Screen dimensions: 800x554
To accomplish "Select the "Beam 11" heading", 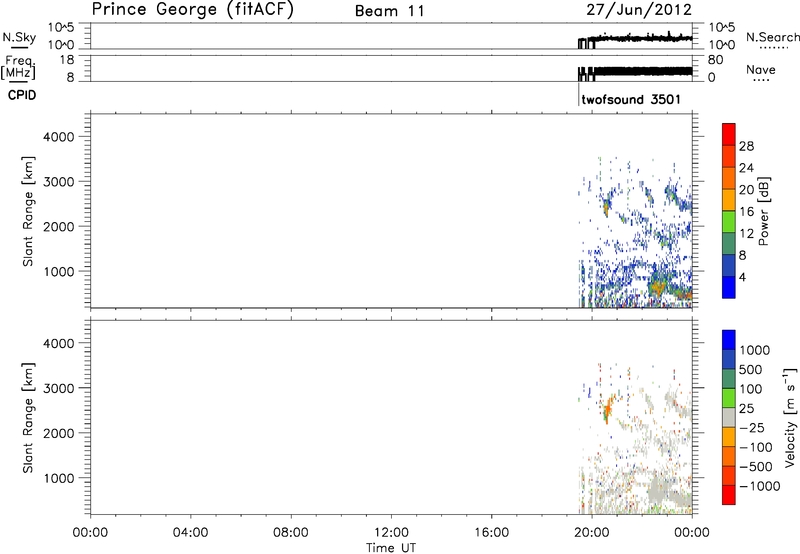I will click(390, 11).
